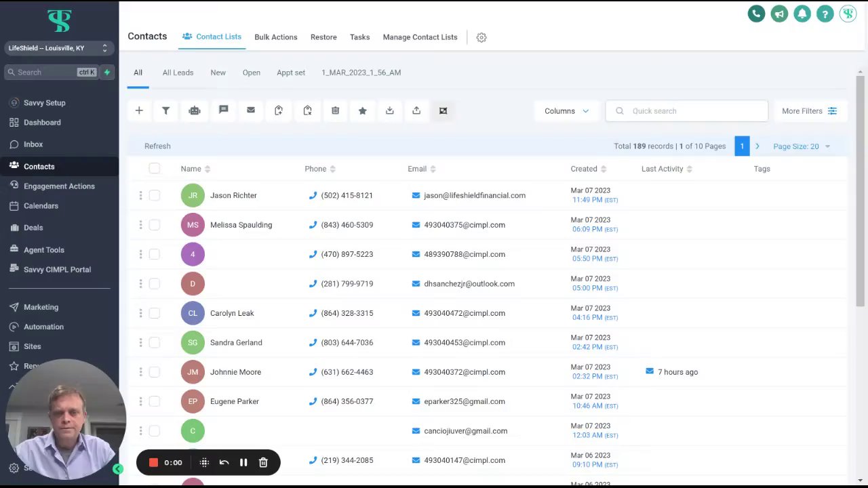
Task: Open LifeShield Louisville location switcher
Action: tap(58, 48)
